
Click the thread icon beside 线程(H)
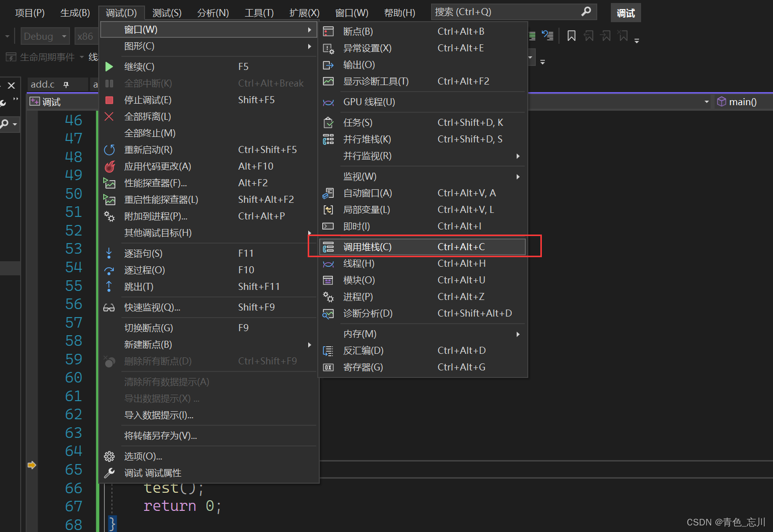pos(328,264)
